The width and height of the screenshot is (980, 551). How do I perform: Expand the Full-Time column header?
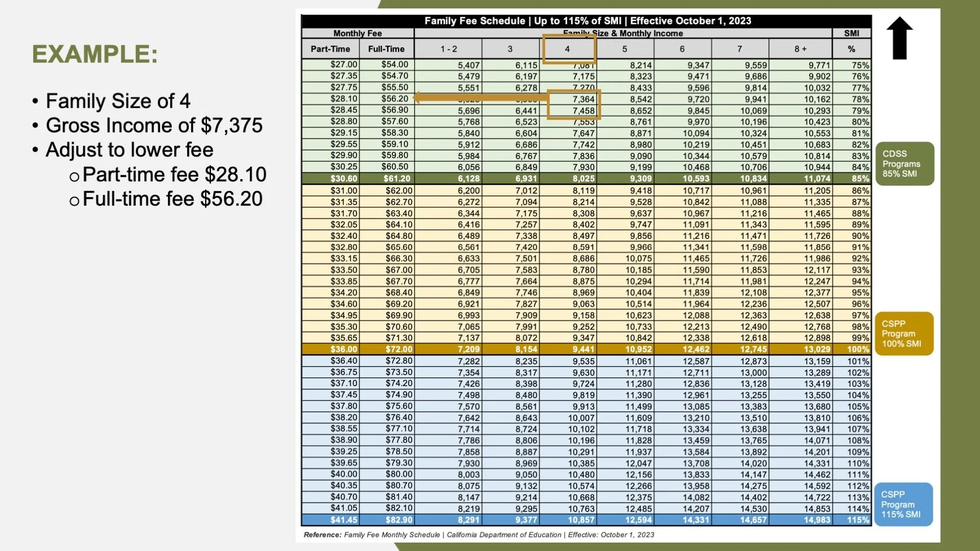(x=386, y=49)
